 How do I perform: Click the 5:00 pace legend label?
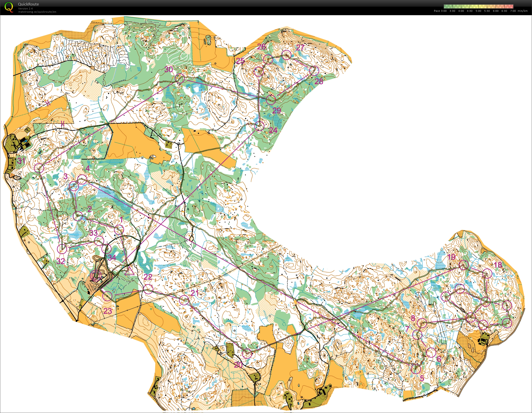478,11
